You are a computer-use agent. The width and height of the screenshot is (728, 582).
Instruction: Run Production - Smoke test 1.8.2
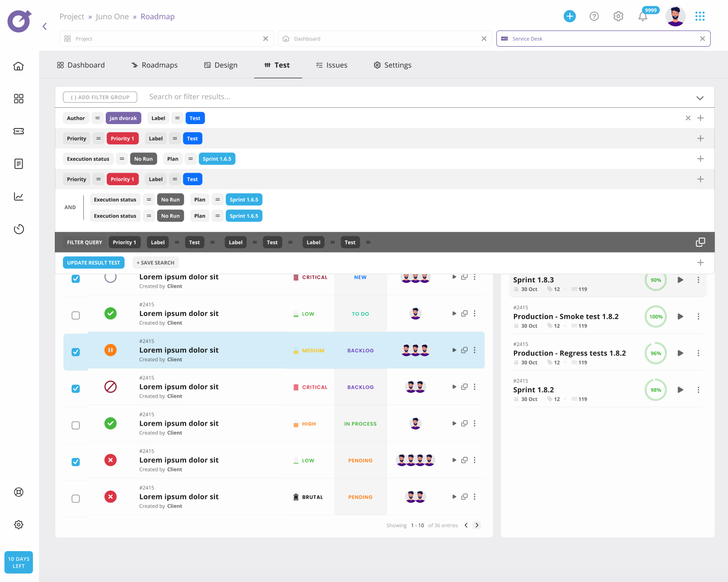click(680, 316)
